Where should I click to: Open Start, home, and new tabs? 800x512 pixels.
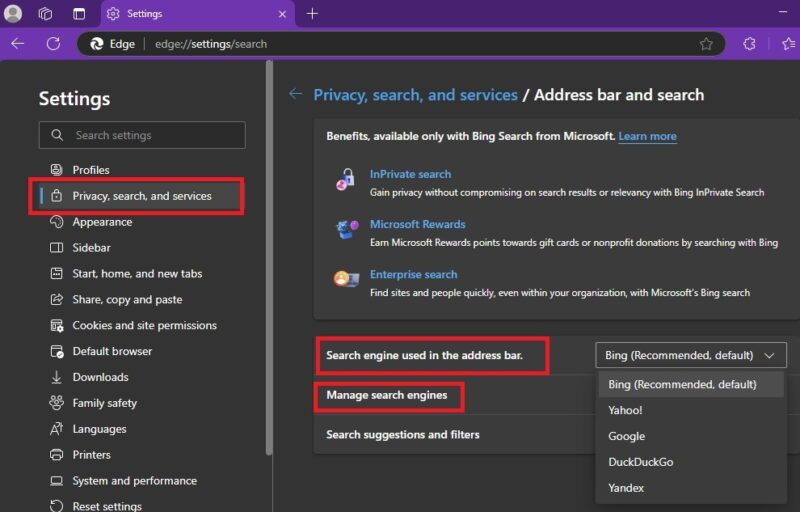[x=137, y=274]
